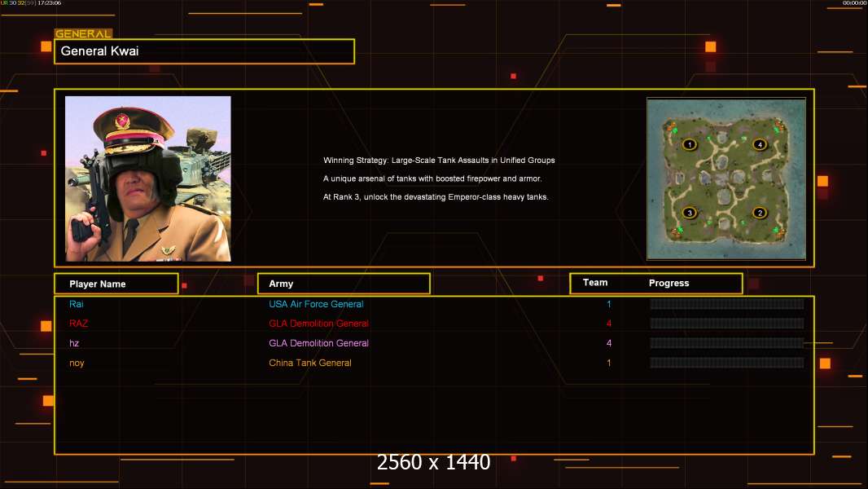The image size is (868, 489).
Task: Click start position marker 2 on map
Action: pyautogui.click(x=760, y=213)
